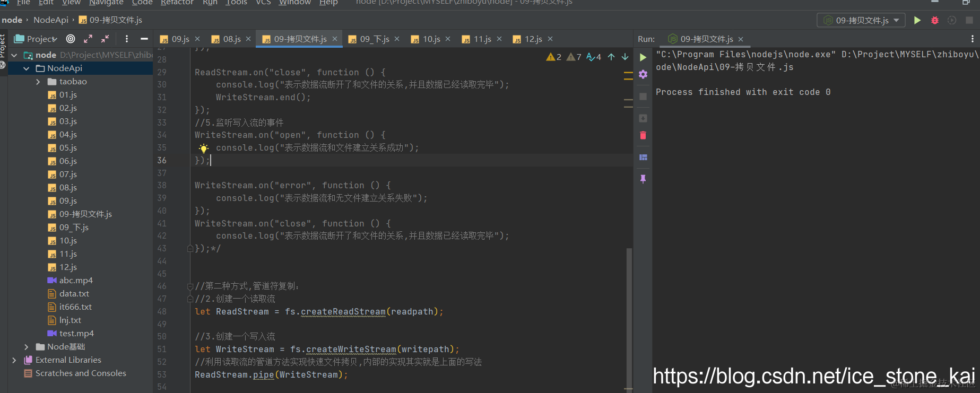
Task: Open the Project view dropdown
Action: tap(36, 39)
